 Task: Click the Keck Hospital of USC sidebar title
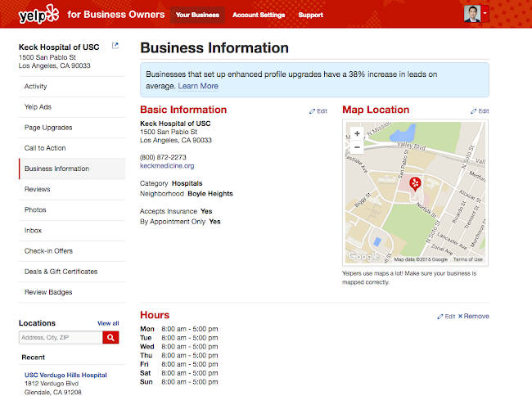pyautogui.click(x=59, y=47)
